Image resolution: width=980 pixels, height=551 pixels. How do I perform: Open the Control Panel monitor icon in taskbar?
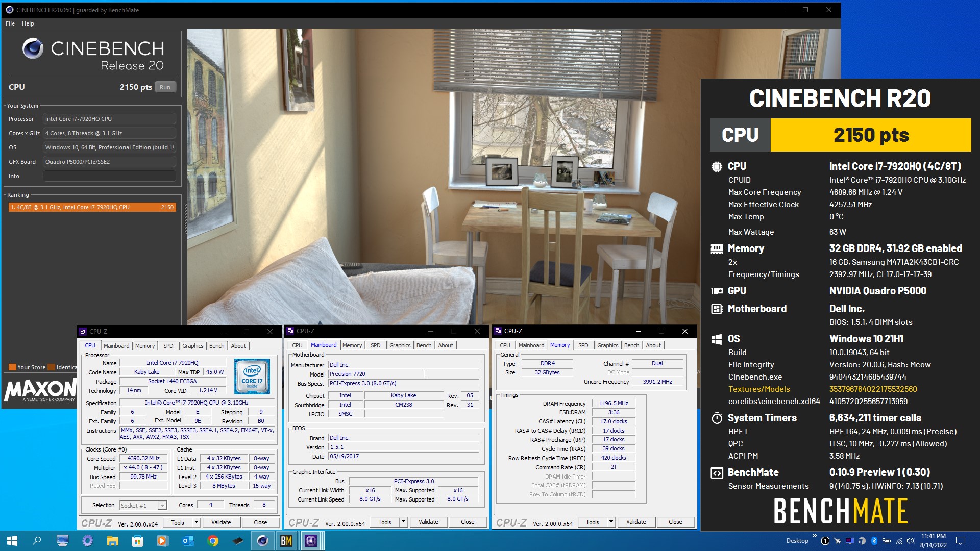click(62, 541)
